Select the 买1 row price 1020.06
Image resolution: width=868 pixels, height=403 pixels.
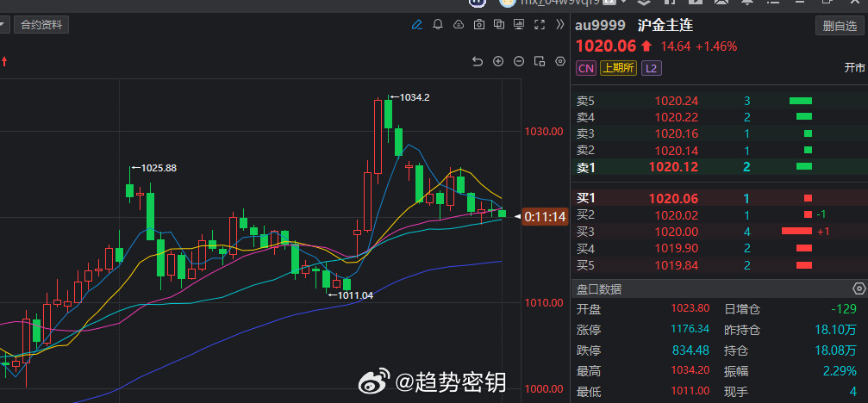pyautogui.click(x=674, y=198)
